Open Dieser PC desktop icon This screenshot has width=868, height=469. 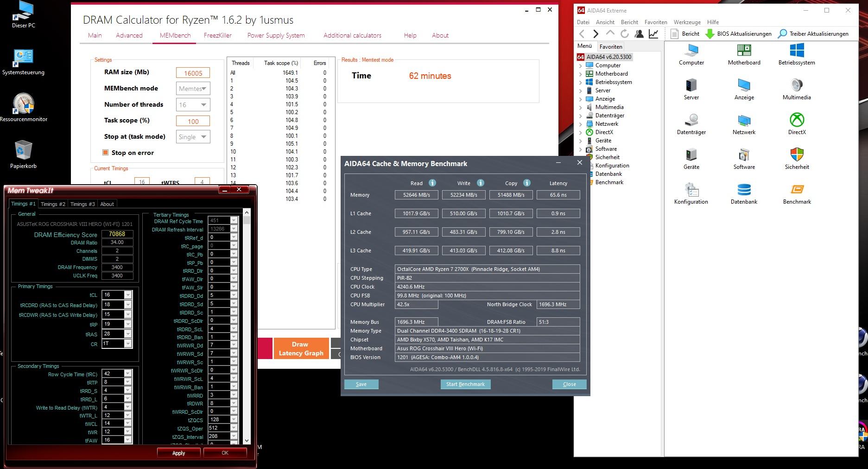[x=23, y=15]
